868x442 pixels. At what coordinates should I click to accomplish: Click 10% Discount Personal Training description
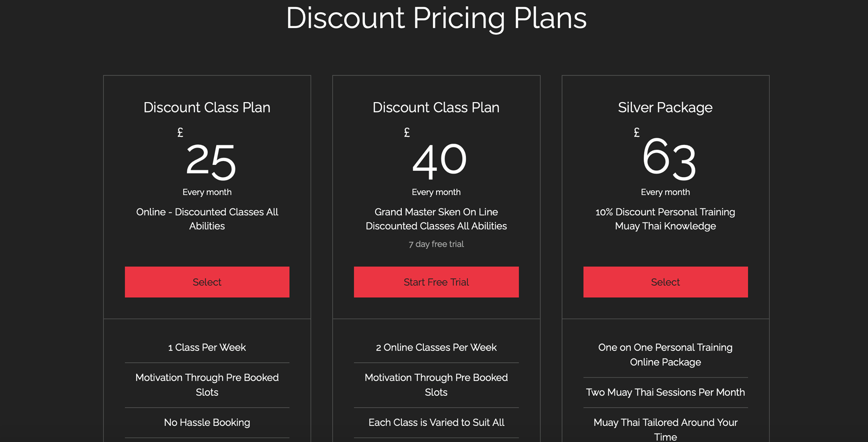click(x=665, y=219)
